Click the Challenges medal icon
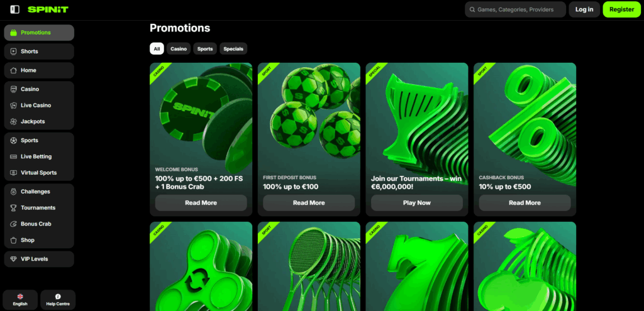Screen dimensions: 644x311 coord(14,192)
